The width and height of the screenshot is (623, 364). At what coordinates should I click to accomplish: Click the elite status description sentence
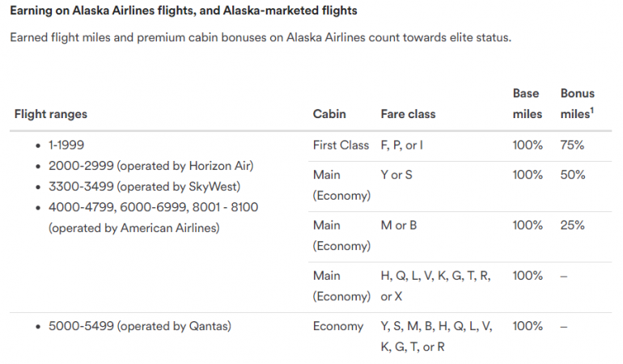click(x=261, y=38)
